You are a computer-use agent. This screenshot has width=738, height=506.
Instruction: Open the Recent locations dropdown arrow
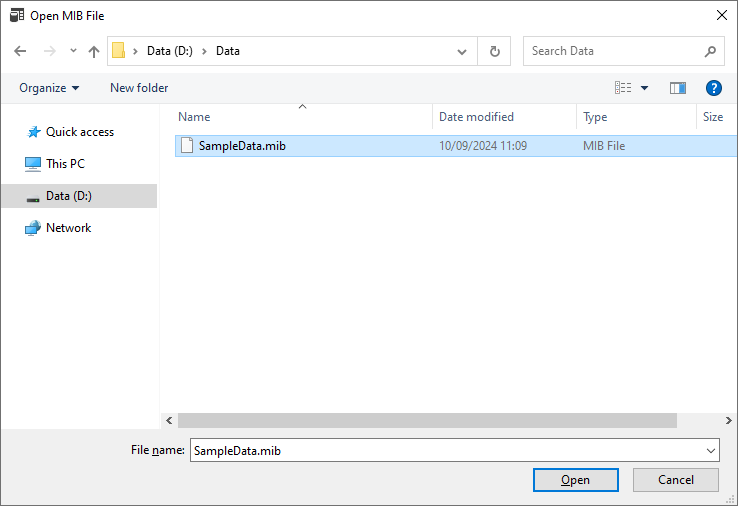73,51
